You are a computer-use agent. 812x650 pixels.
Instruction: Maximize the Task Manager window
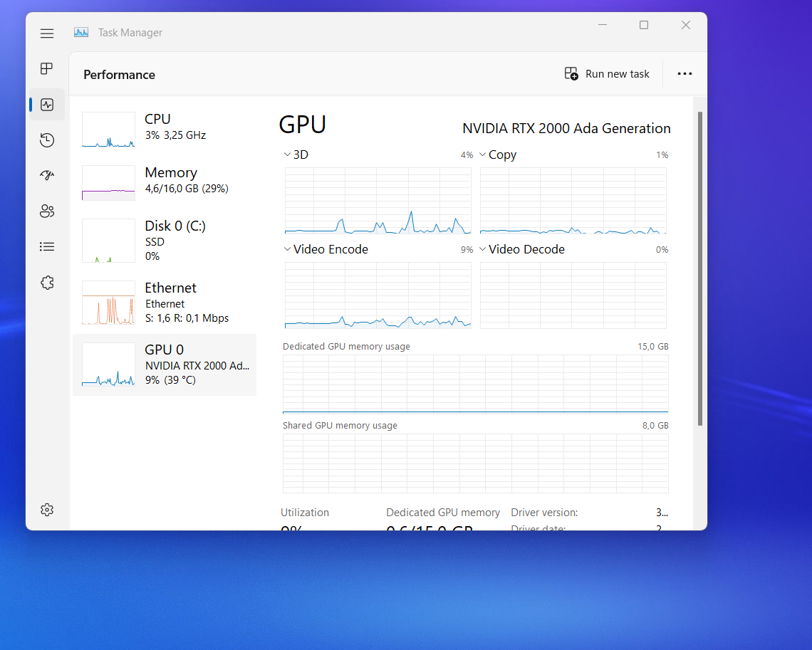(644, 25)
